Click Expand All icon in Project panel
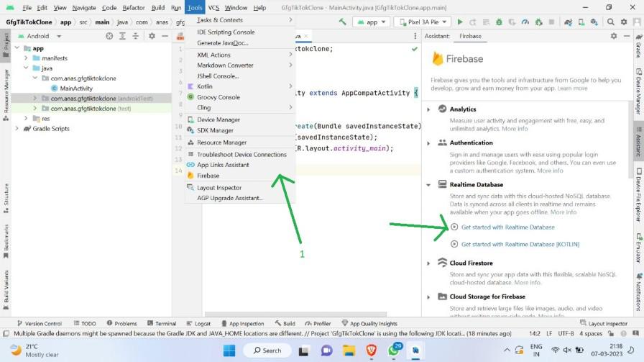The height and width of the screenshot is (362, 644). click(x=122, y=36)
